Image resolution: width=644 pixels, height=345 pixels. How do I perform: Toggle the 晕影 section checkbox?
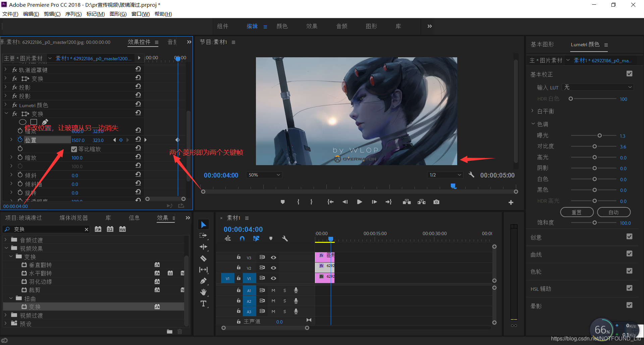coord(629,305)
